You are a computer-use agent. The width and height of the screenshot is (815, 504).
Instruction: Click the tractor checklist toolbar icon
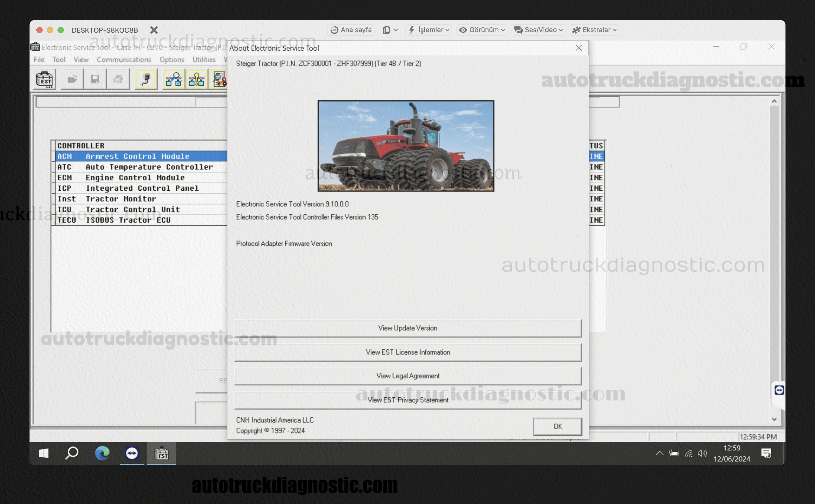tap(219, 79)
